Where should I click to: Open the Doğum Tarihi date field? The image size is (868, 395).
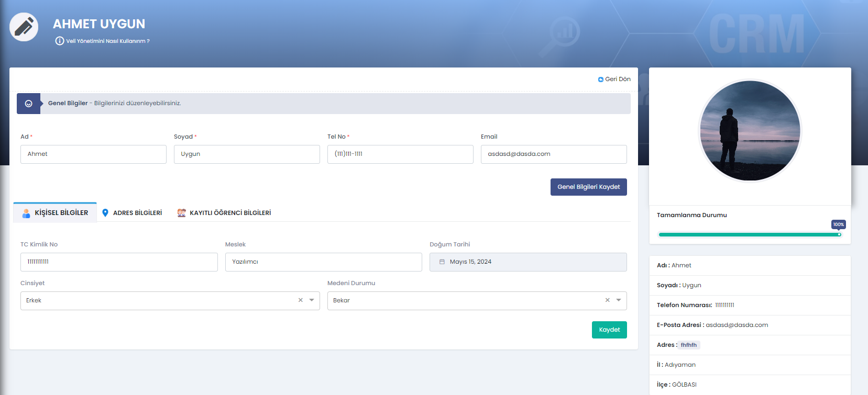point(528,262)
